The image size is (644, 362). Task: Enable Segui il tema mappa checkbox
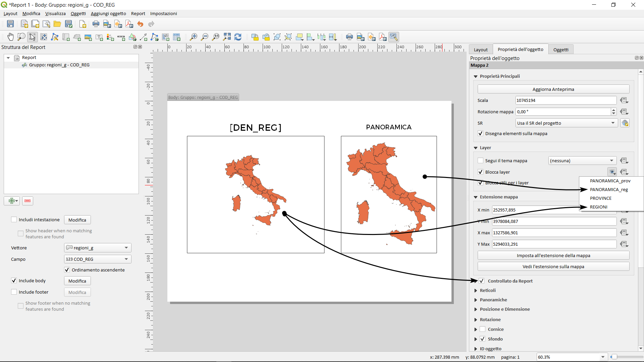pyautogui.click(x=481, y=161)
